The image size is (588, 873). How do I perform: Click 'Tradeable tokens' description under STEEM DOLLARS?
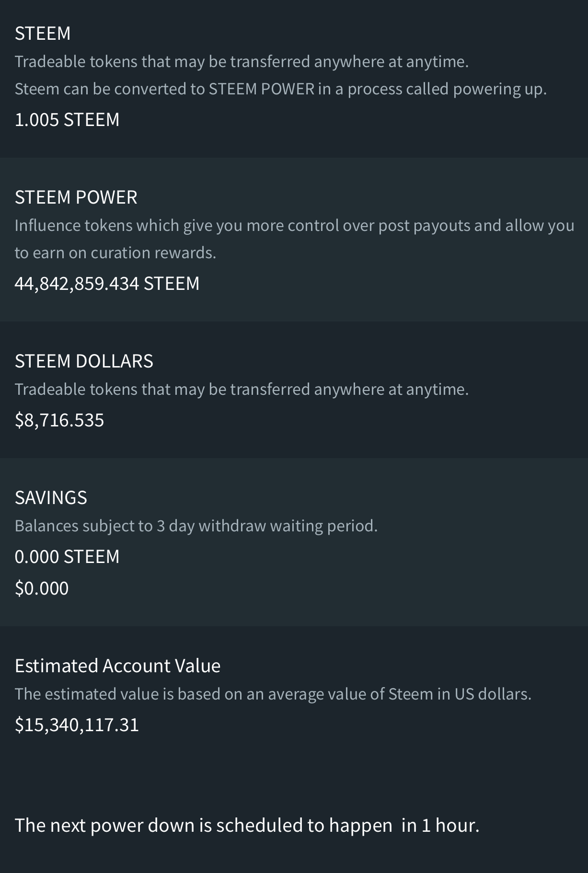tap(242, 390)
